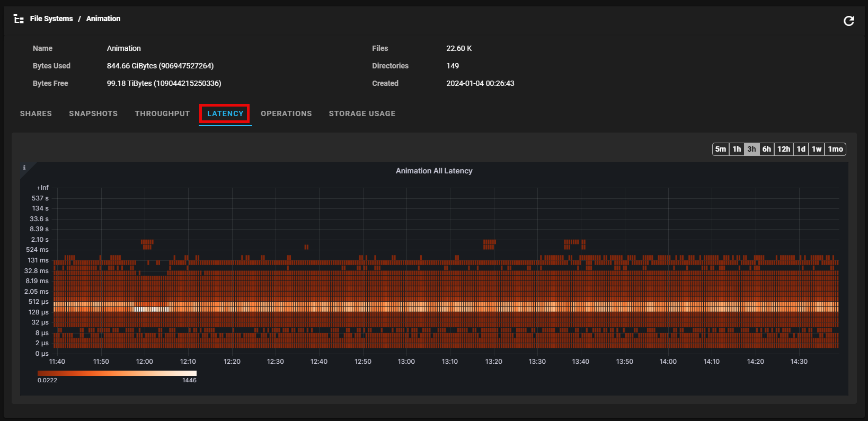Click the 512 µs latency axis label
The width and height of the screenshot is (868, 421).
(39, 302)
